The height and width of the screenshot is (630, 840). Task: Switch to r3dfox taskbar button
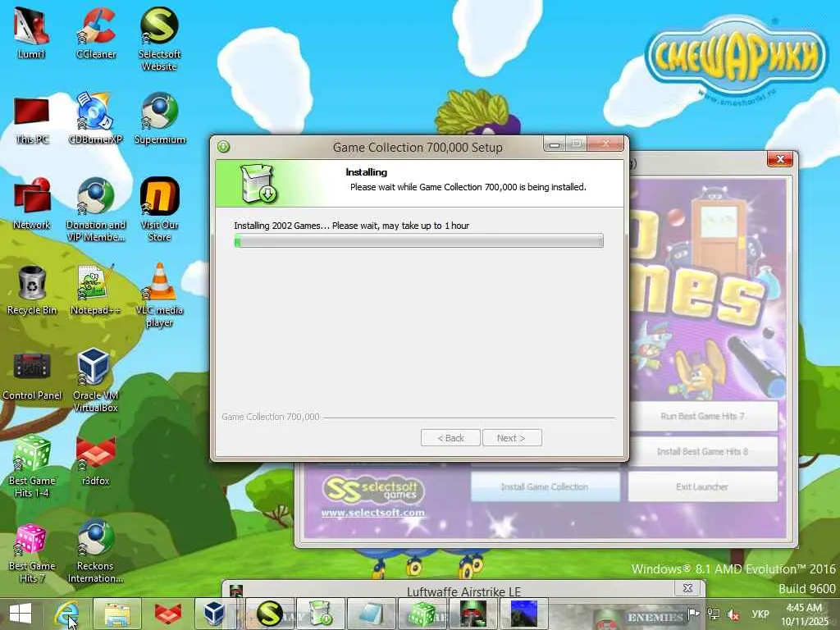point(167,614)
